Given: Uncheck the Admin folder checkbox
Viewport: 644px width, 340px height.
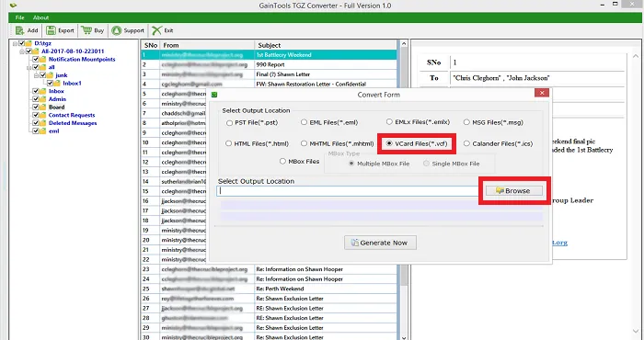Looking at the screenshot, I should pyautogui.click(x=36, y=99).
